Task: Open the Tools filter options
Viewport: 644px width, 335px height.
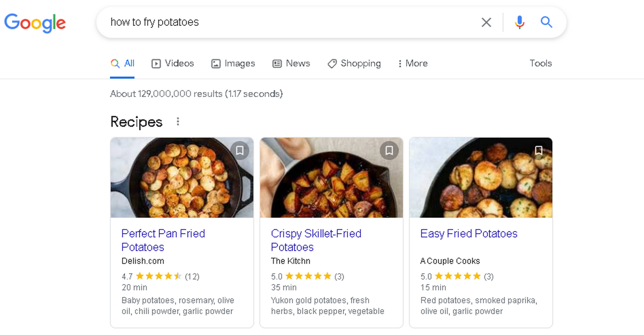Action: 540,63
